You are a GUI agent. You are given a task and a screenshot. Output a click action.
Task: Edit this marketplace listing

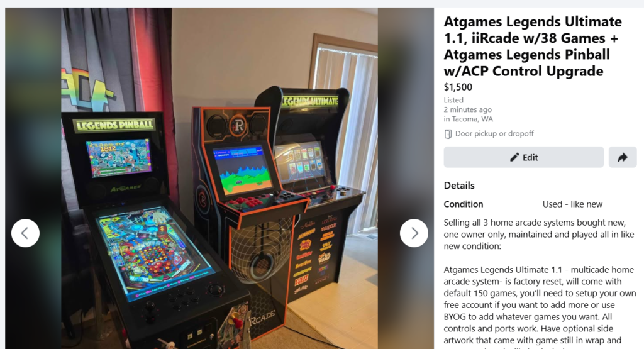point(524,157)
